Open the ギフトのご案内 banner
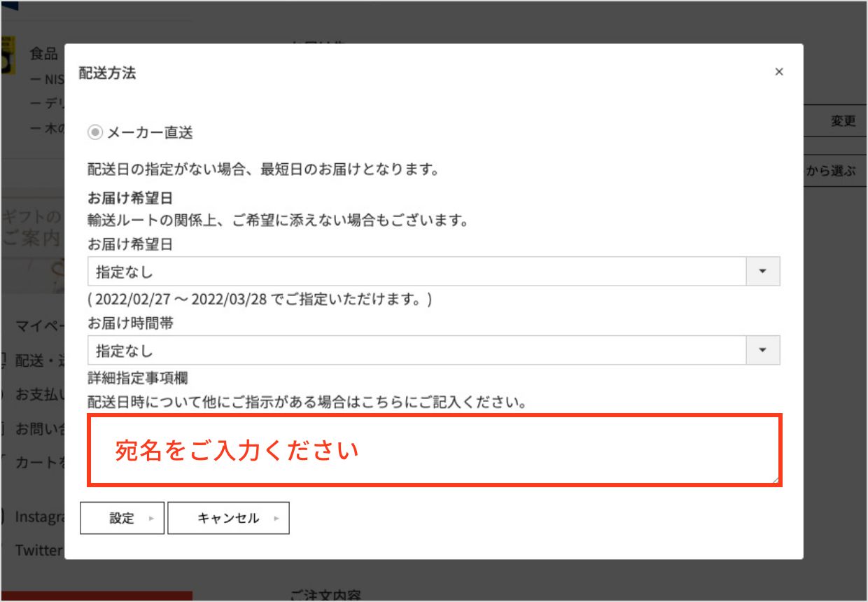The width and height of the screenshot is (868, 602). click(32, 227)
